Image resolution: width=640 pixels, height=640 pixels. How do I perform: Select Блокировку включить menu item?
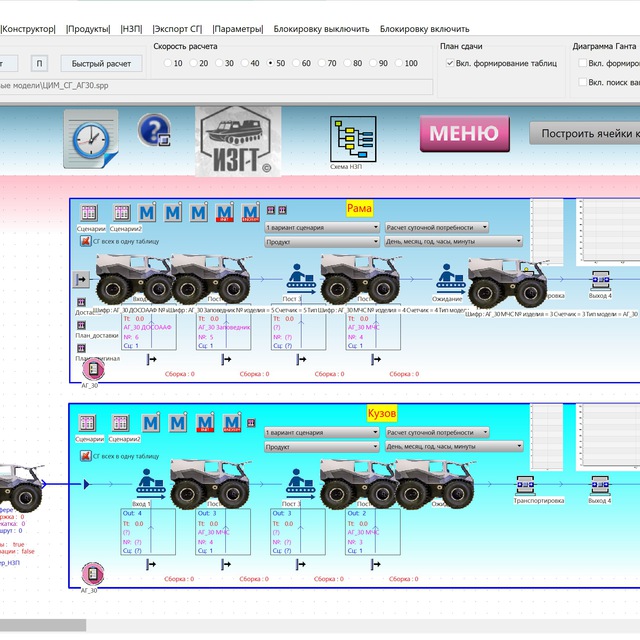point(424,29)
